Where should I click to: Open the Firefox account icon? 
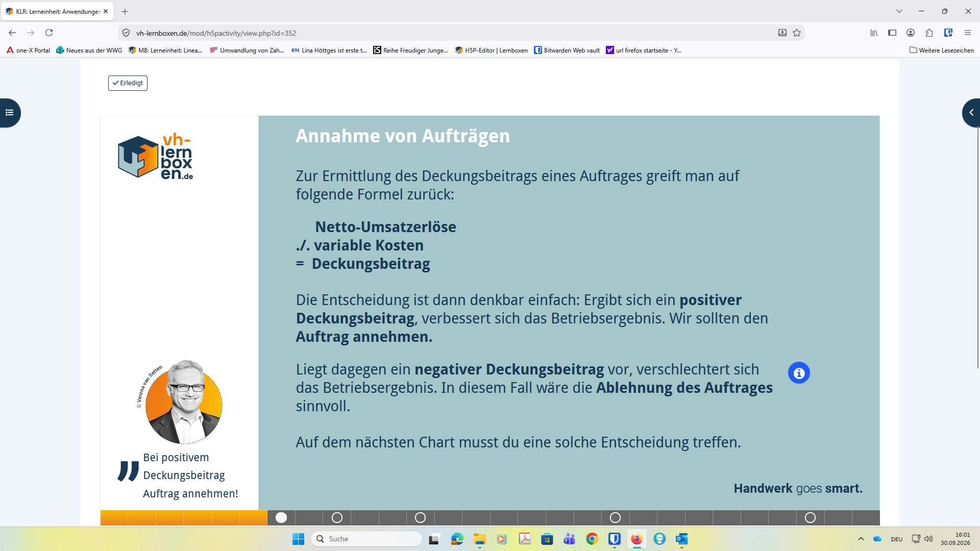click(x=911, y=33)
